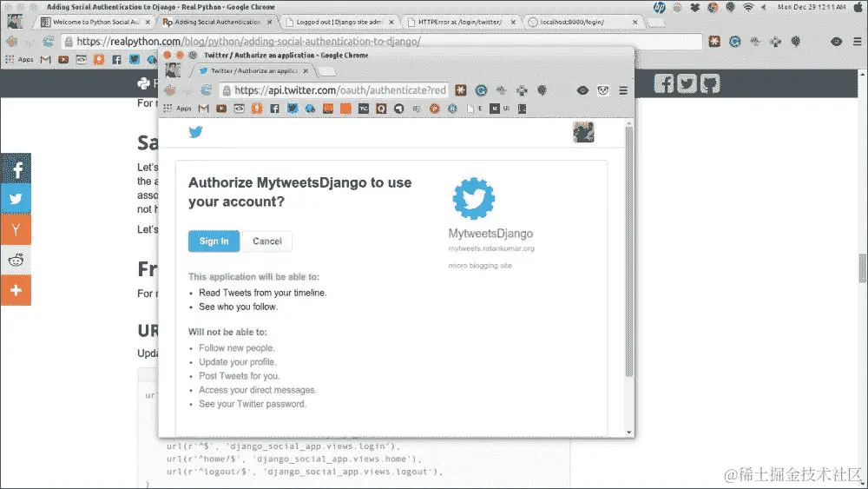Open the MytweetsDjango app name link
This screenshot has height=489, width=868.
point(490,233)
